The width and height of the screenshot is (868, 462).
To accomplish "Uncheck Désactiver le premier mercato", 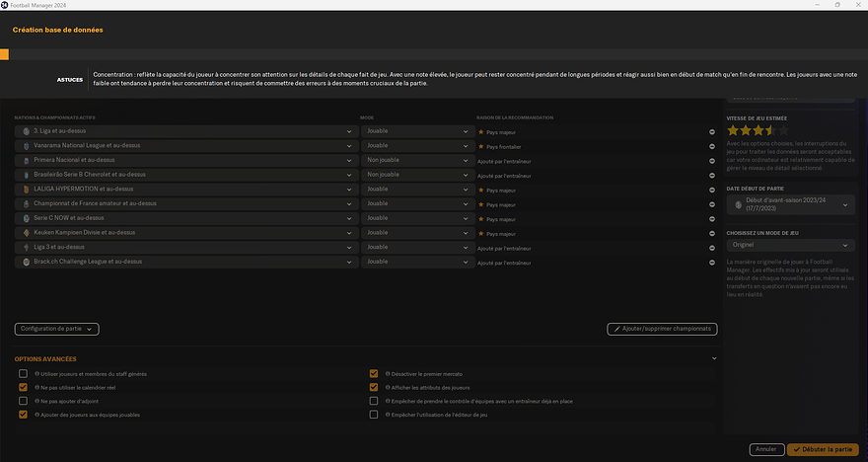I will point(374,374).
